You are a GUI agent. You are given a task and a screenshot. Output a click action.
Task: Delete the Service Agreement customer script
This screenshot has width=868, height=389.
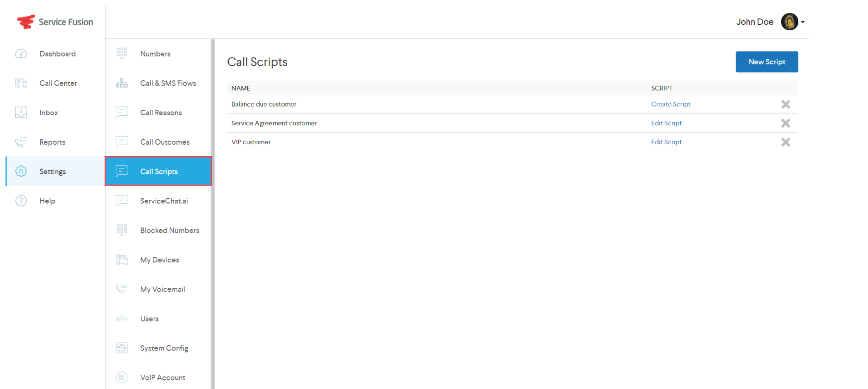785,123
